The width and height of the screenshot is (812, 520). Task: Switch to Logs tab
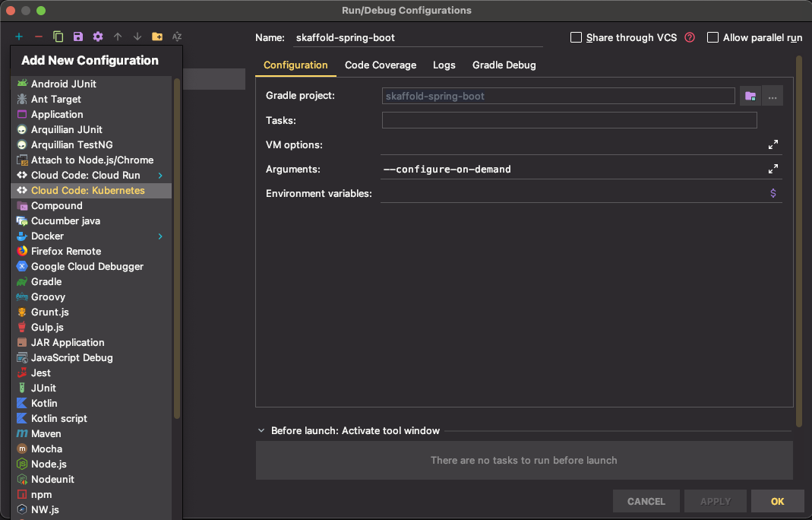click(x=444, y=65)
